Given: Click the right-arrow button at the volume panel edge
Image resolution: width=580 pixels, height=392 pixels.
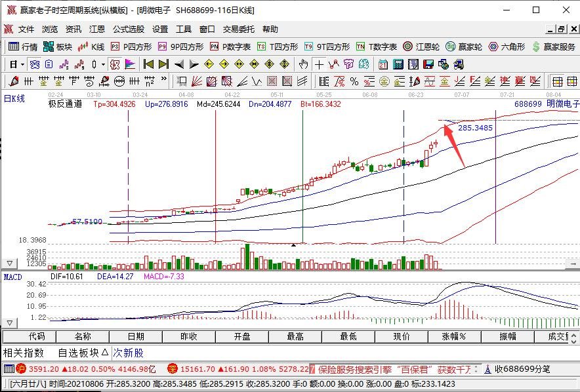Looking at the screenshot, I should click(x=573, y=264).
